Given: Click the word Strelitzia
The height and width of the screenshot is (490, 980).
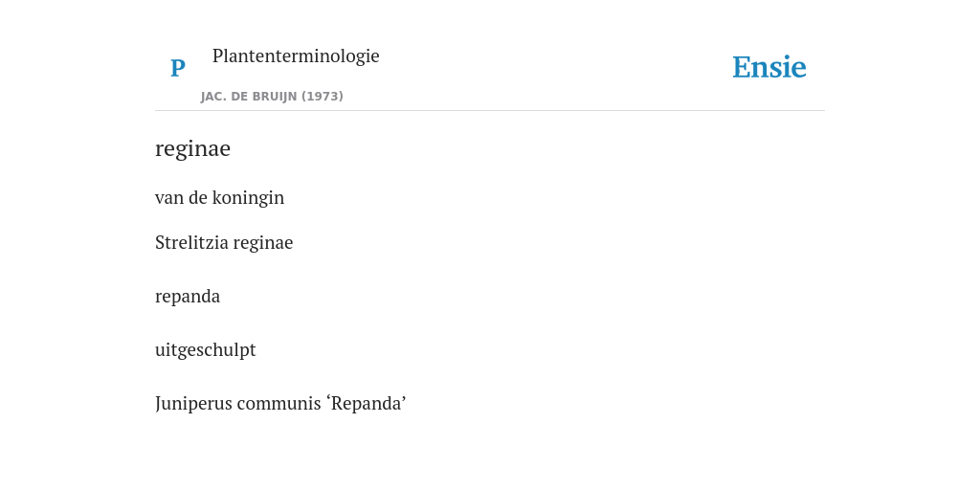Looking at the screenshot, I should click(x=191, y=242).
